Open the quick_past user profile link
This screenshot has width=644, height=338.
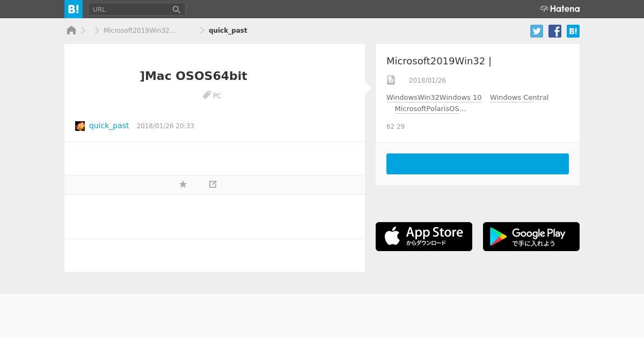point(109,126)
